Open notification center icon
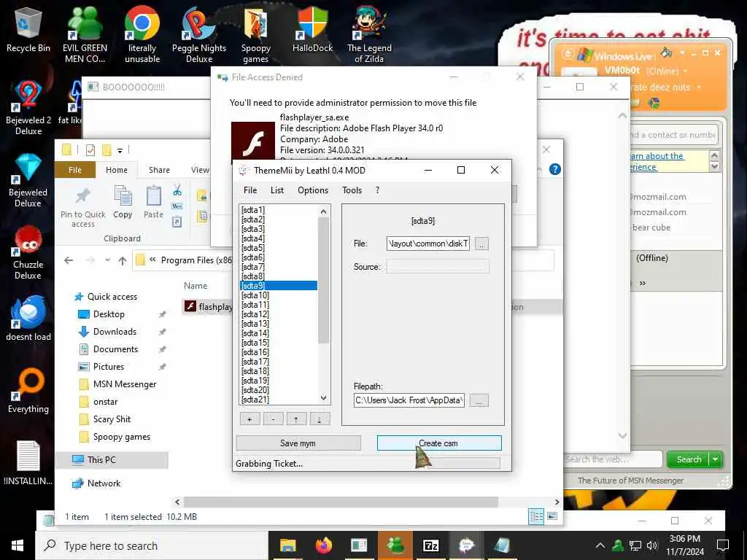This screenshot has width=747, height=560. [x=723, y=545]
